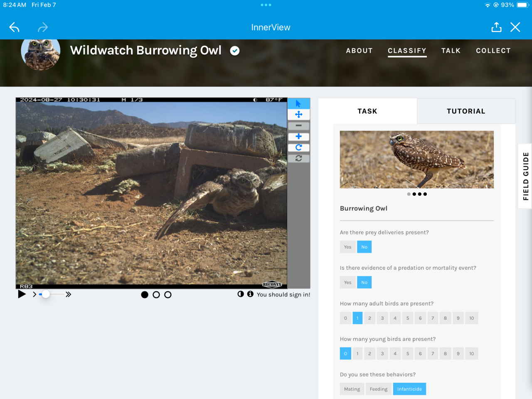The image size is (532, 399).
Task: Tap the three-dot multitasking control at top
Action: pos(266,5)
